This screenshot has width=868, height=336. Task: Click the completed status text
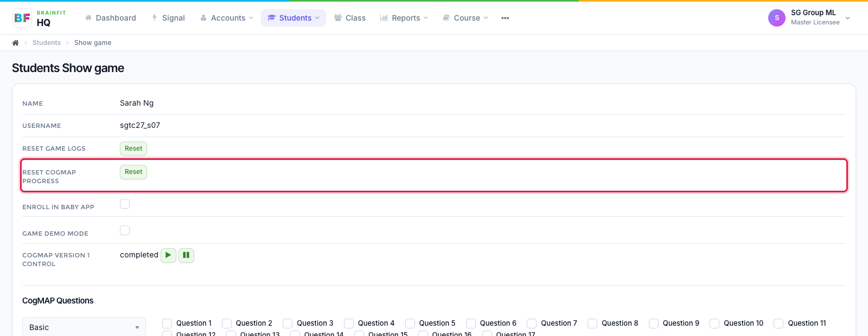click(x=139, y=255)
